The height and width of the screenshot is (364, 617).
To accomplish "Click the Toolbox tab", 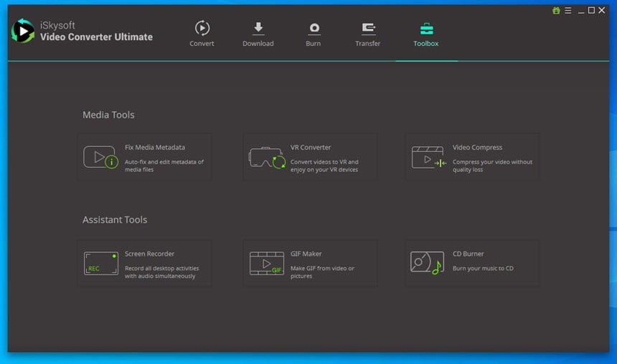I will pyautogui.click(x=426, y=34).
